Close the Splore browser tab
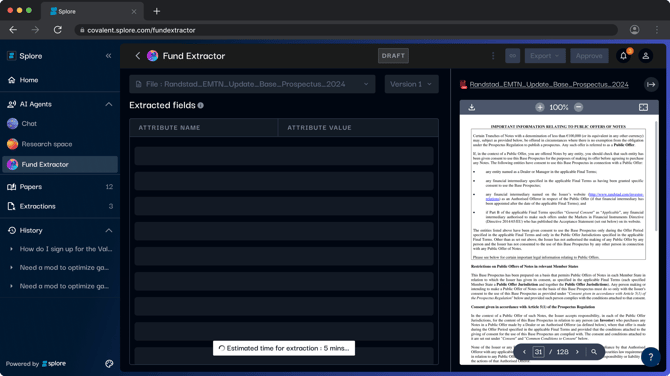 [134, 12]
